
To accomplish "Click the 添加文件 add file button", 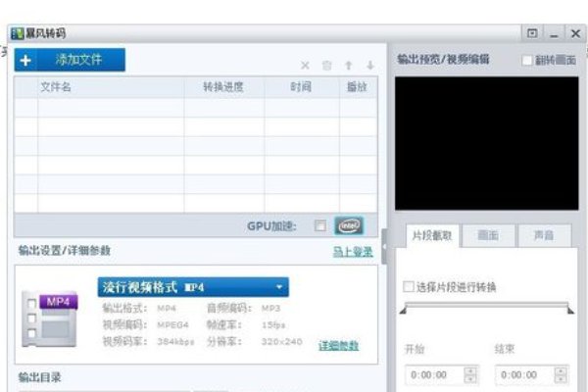I will pos(70,60).
